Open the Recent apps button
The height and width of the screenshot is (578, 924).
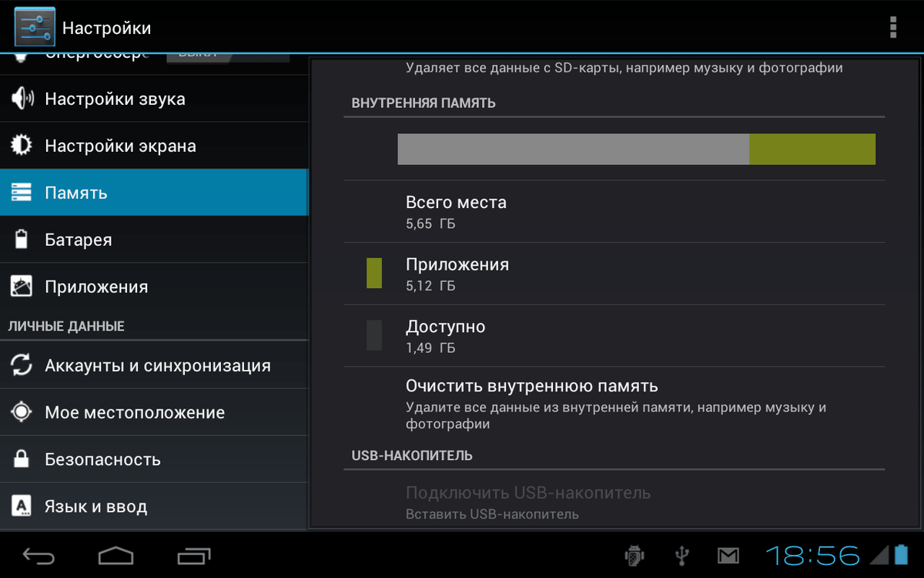(x=194, y=555)
